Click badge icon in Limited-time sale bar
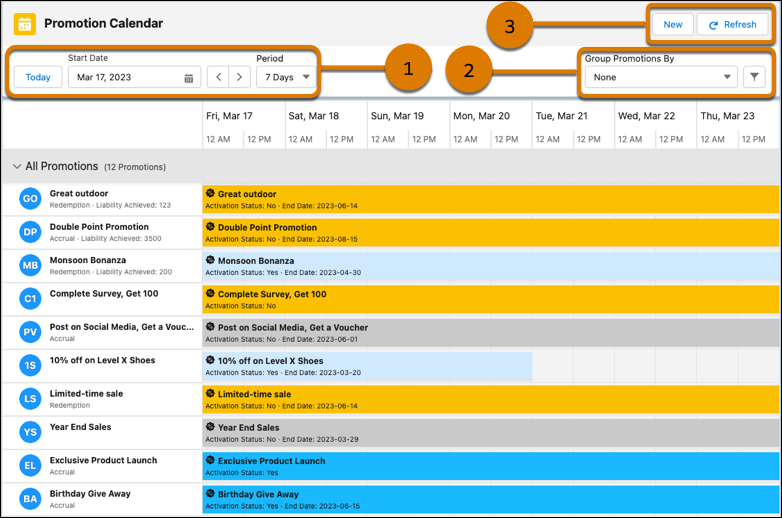Screen dimensions: 782x518 210,393
